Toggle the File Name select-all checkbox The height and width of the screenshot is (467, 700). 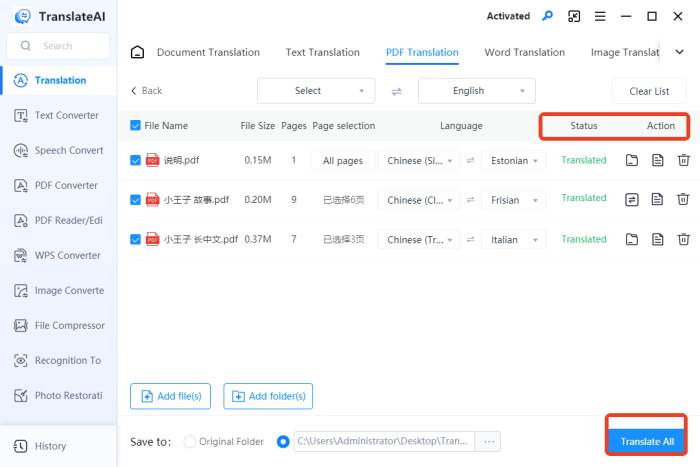[x=135, y=125]
